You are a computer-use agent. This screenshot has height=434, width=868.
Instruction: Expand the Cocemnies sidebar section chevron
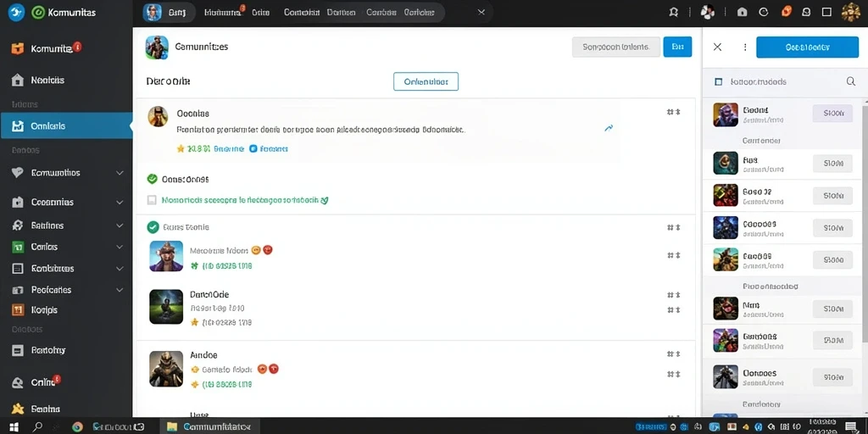pyautogui.click(x=120, y=203)
